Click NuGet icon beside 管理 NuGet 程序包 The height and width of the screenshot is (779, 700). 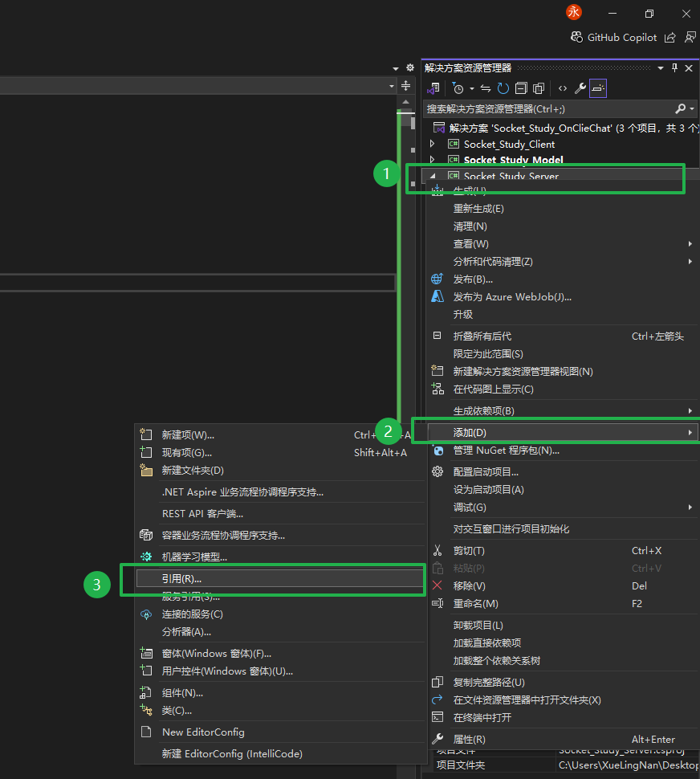[x=437, y=451]
